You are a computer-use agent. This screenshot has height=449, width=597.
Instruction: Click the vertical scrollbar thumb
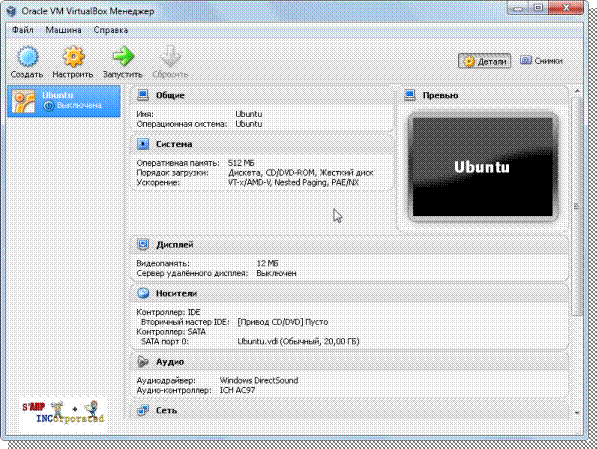(x=577, y=206)
